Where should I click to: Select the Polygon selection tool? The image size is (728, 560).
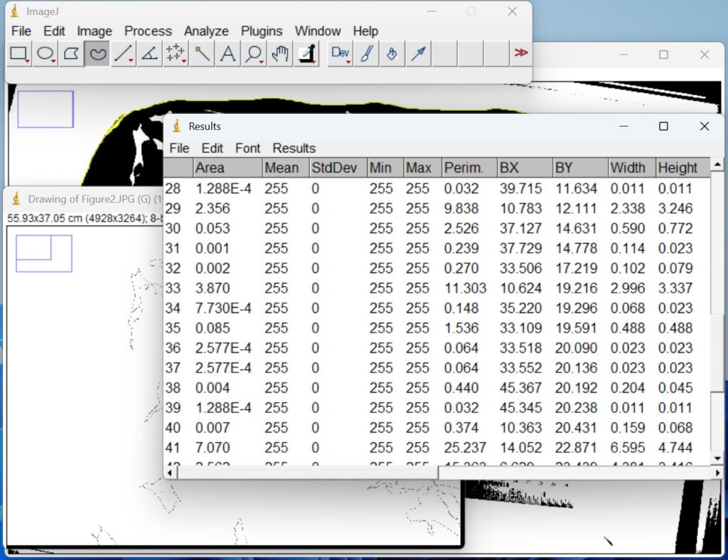71,53
